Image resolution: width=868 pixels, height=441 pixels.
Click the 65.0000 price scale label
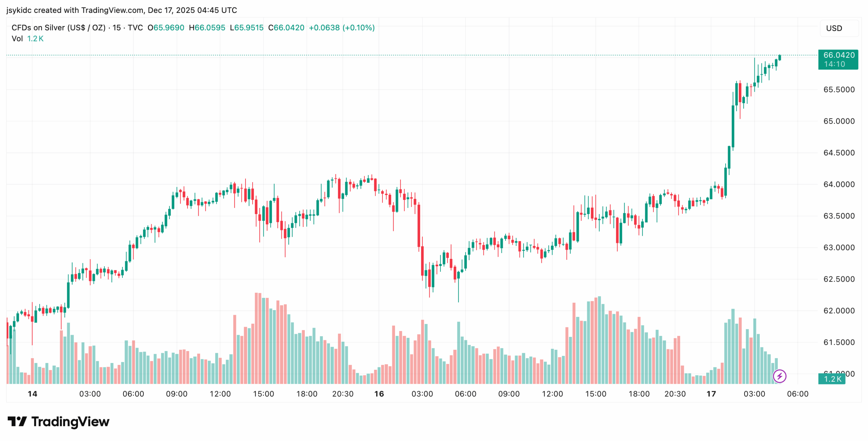pos(839,121)
